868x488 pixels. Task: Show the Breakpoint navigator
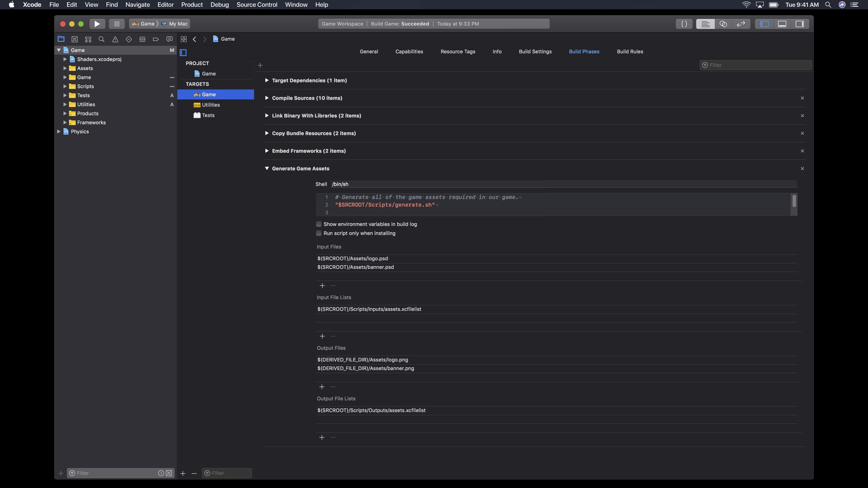click(156, 39)
